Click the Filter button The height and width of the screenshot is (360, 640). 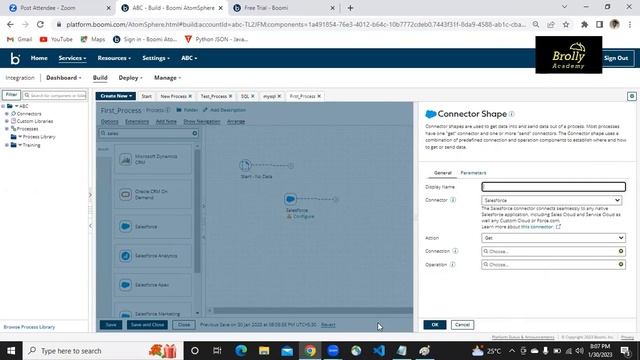pyautogui.click(x=11, y=95)
